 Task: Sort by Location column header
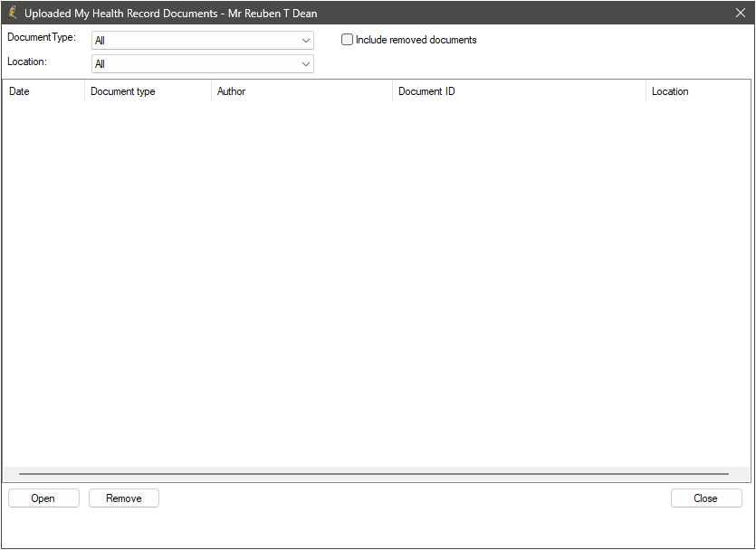[698, 91]
